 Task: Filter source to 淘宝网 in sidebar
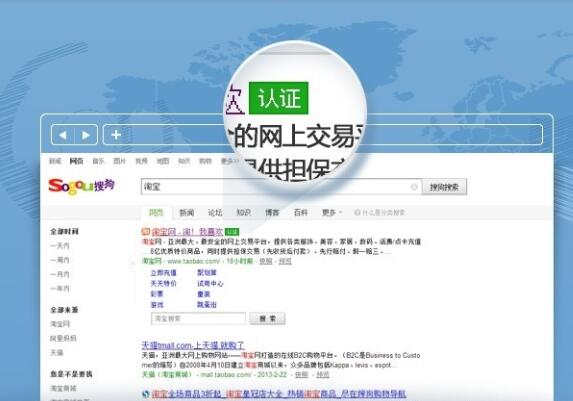pos(60,324)
